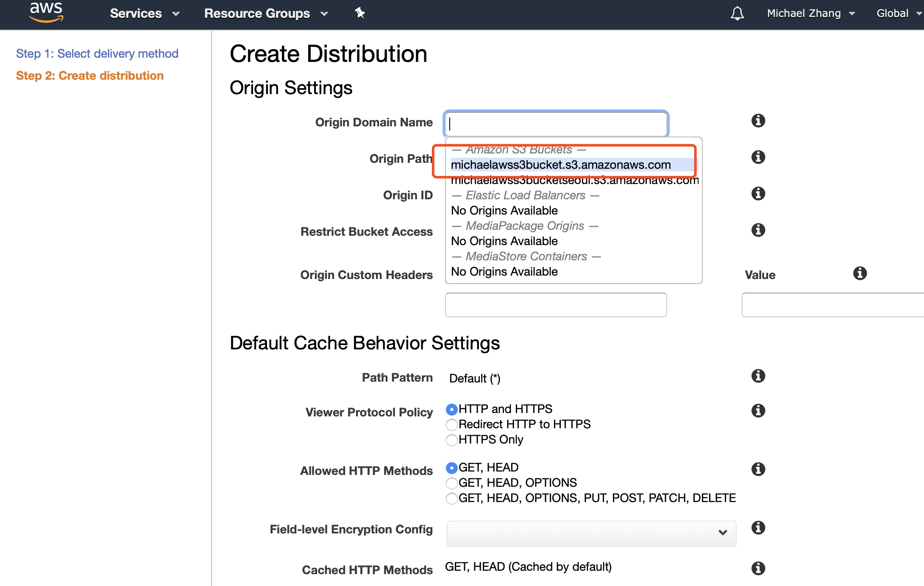Select the Redirect HTTP to HTTPS option
Viewport: 924px width, 586px height.
coord(451,424)
